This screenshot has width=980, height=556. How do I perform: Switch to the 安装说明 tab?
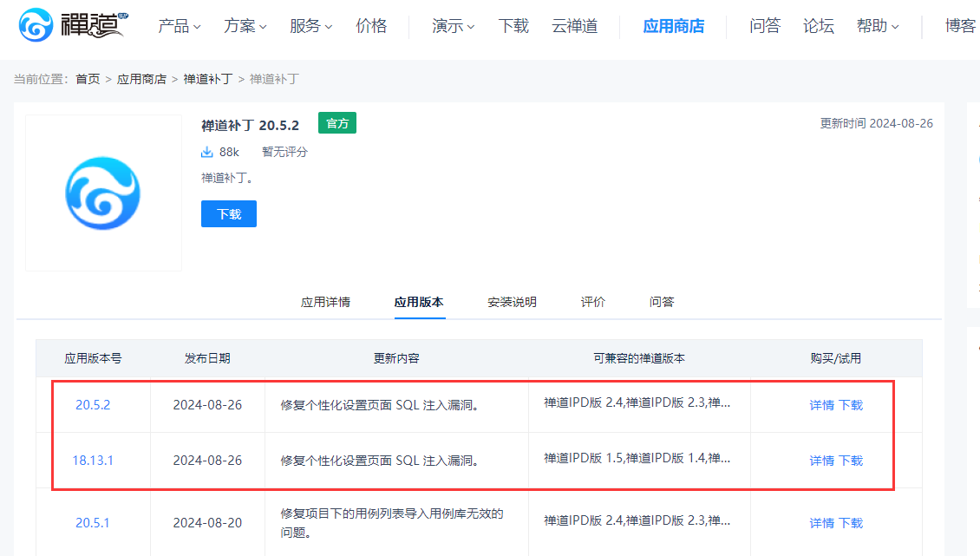(x=512, y=302)
